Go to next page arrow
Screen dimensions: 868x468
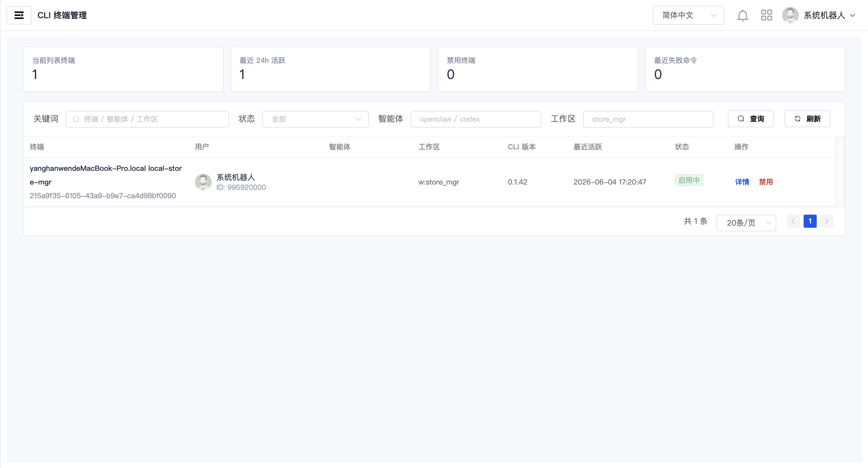[x=827, y=221]
